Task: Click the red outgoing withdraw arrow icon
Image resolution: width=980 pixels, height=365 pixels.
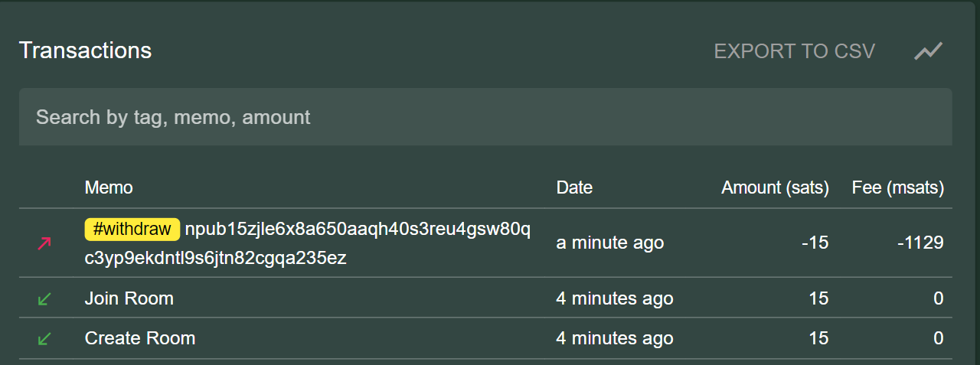Action: tap(44, 243)
